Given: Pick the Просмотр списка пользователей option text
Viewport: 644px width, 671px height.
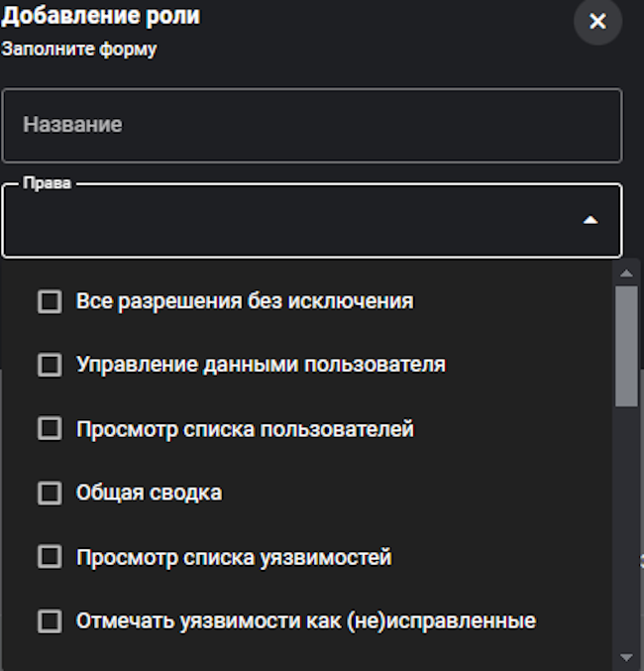Looking at the screenshot, I should [x=245, y=429].
